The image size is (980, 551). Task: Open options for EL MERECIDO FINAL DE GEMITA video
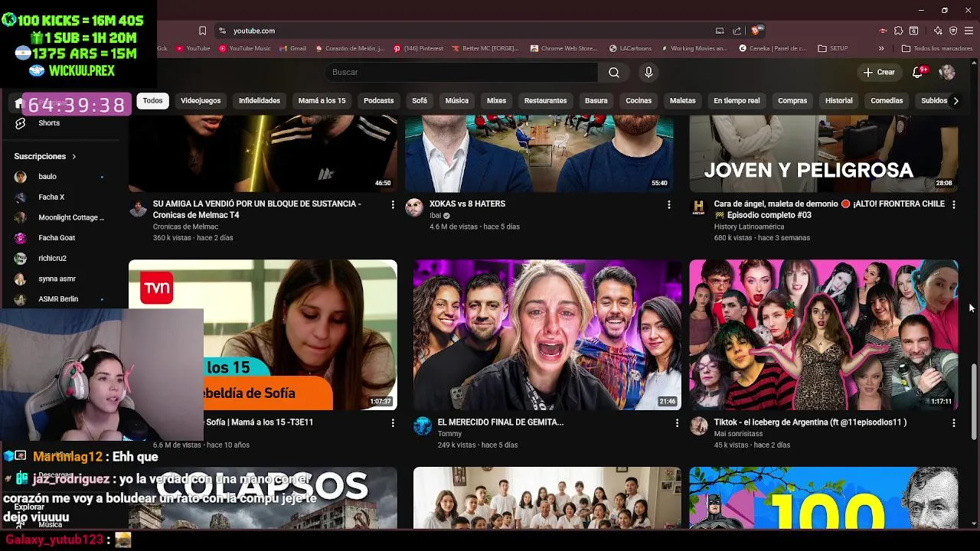(677, 423)
